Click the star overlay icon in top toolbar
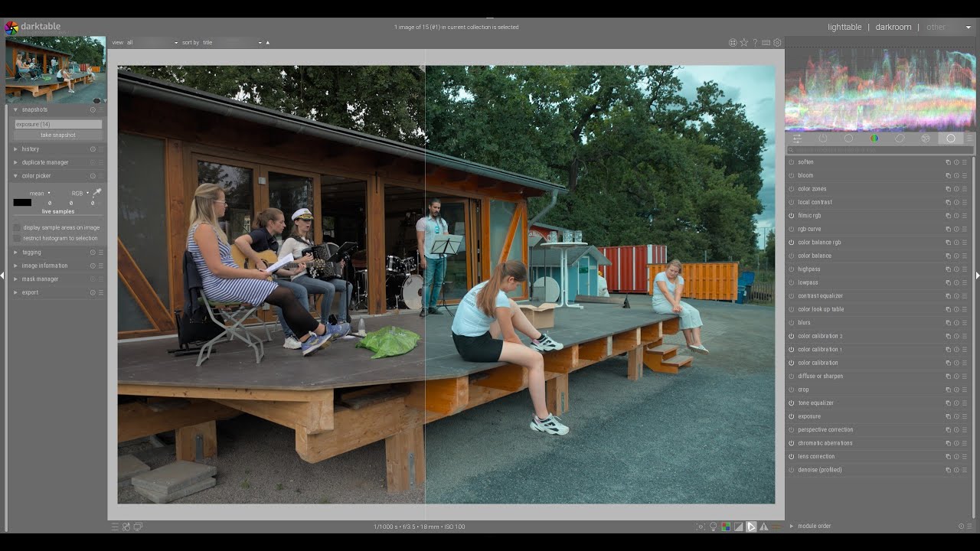Screen dimensions: 980x551 pyautogui.click(x=743, y=43)
